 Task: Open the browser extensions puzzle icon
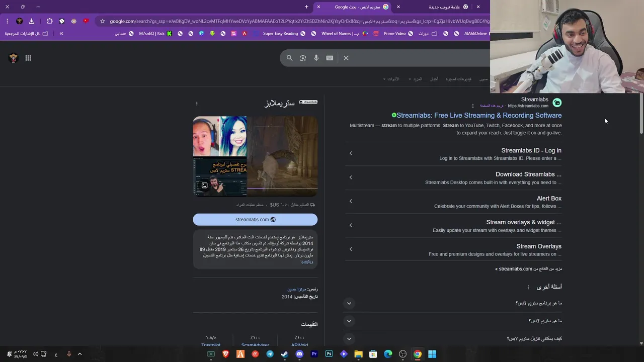click(49, 21)
